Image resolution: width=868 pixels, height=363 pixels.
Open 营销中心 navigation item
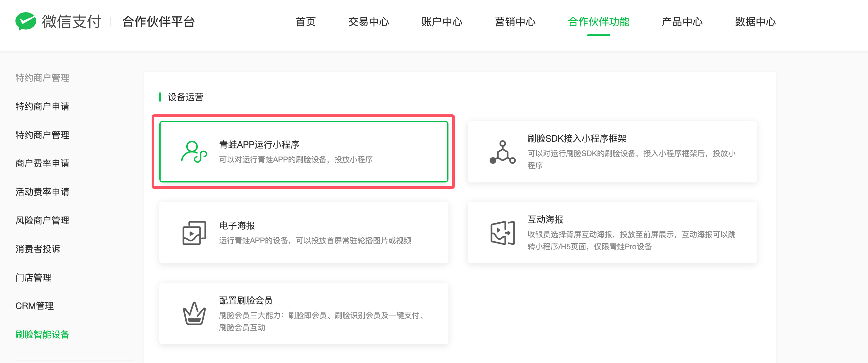click(x=515, y=22)
